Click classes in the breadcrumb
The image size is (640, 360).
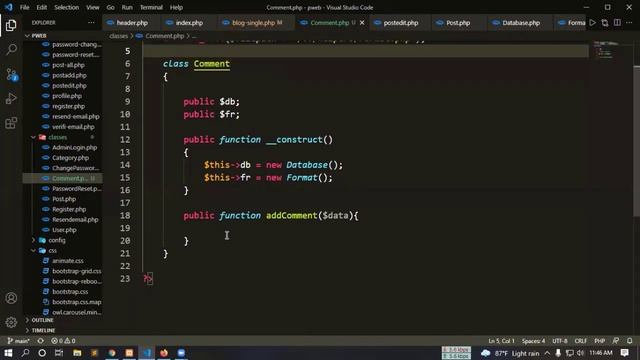point(118,36)
